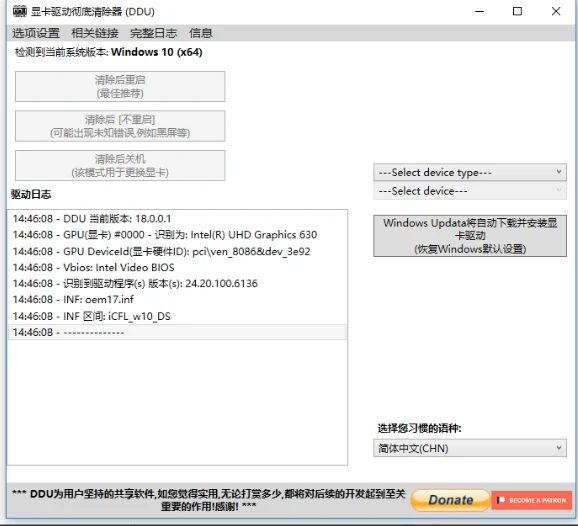Minimize the DDU window
578x526 pixels.
[479, 11]
